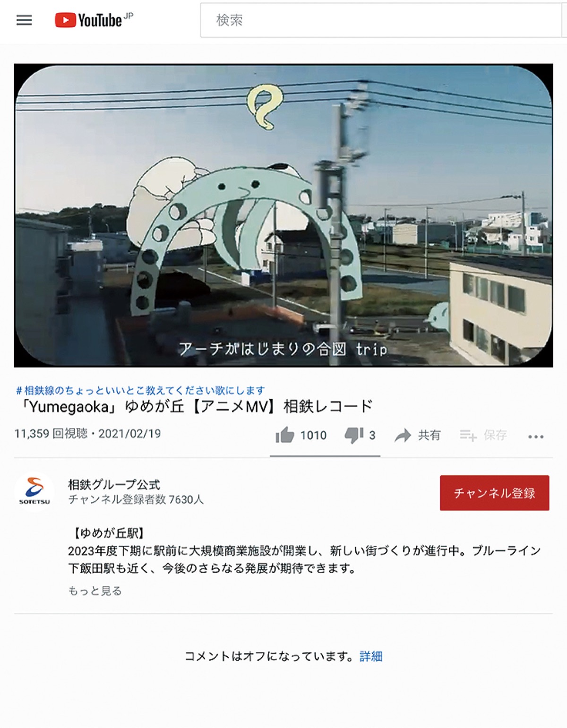This screenshot has height=728, width=567.
Task: Click the like count 1010
Action: [313, 435]
